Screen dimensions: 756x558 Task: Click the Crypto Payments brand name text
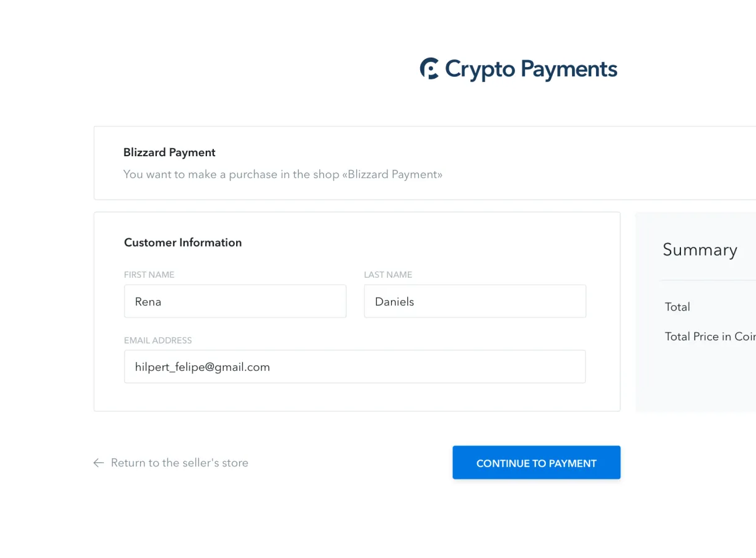531,69
